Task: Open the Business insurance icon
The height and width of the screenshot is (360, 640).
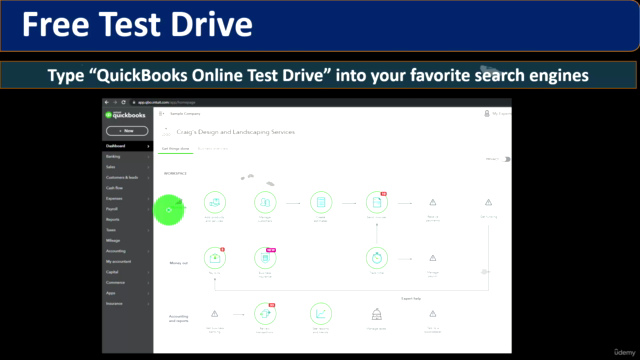Action: [265, 258]
